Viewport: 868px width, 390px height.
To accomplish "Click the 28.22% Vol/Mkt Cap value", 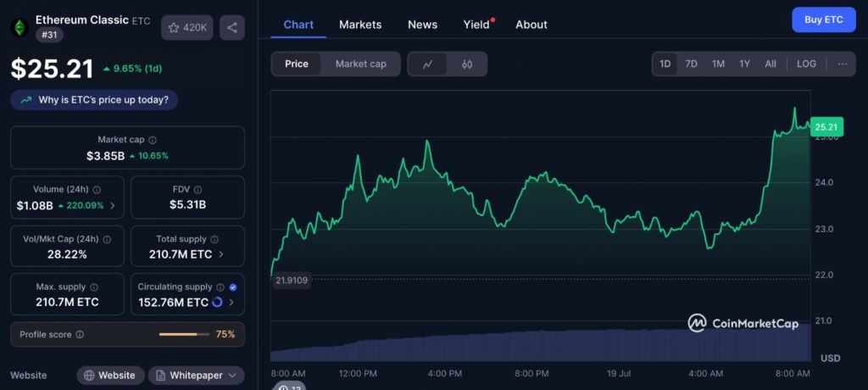I will [x=68, y=255].
